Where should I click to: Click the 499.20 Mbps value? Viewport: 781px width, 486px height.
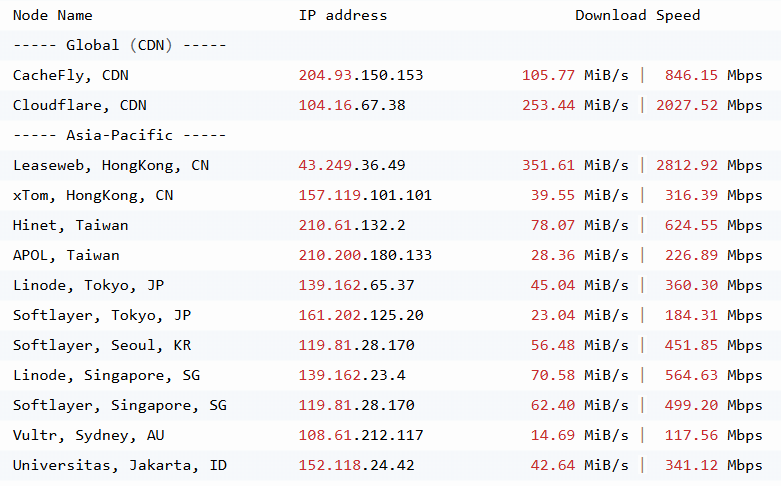pyautogui.click(x=713, y=405)
